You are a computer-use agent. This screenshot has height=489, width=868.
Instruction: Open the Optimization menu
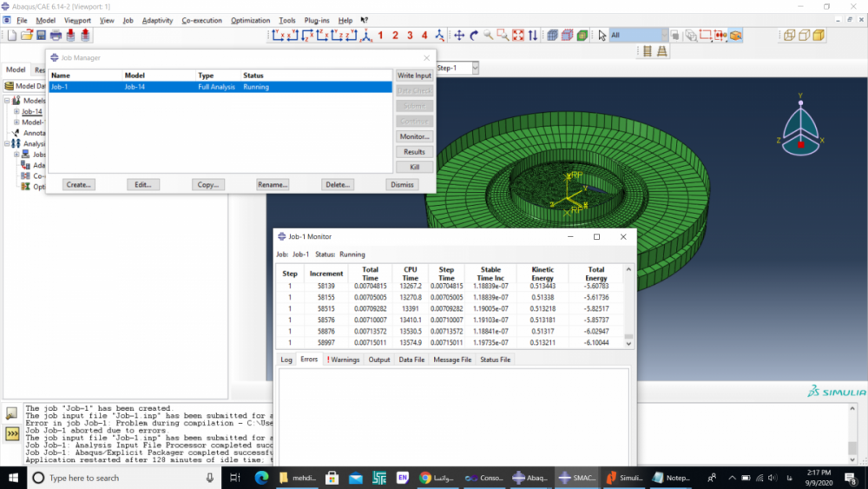tap(250, 21)
